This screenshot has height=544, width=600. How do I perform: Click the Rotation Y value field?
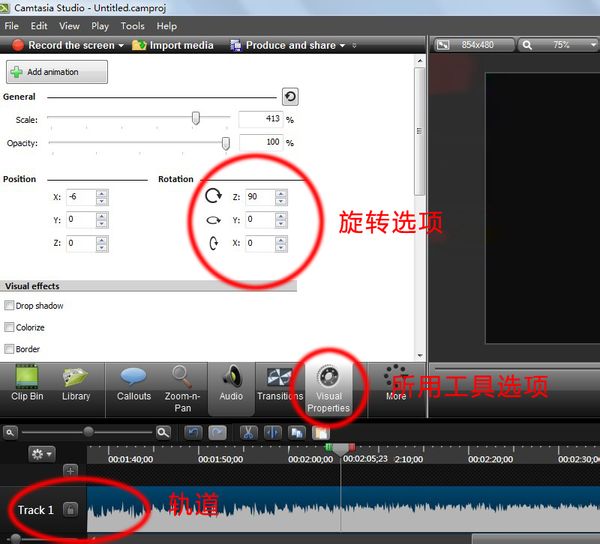(260, 220)
